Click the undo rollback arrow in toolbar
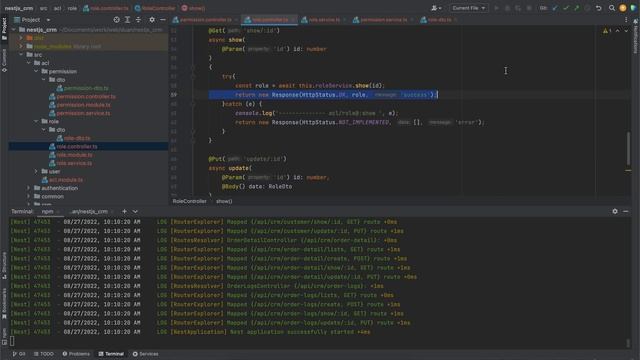Viewport: 640px width, 360px height. 598,8
